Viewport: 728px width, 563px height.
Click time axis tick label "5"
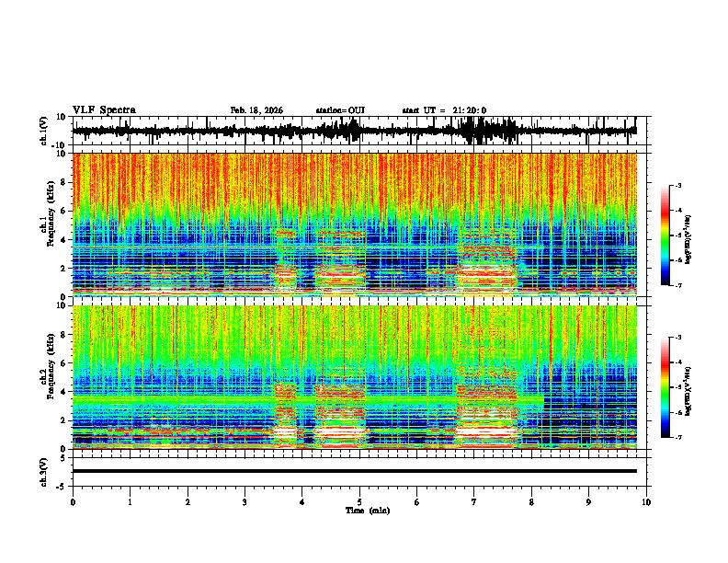coord(359,502)
